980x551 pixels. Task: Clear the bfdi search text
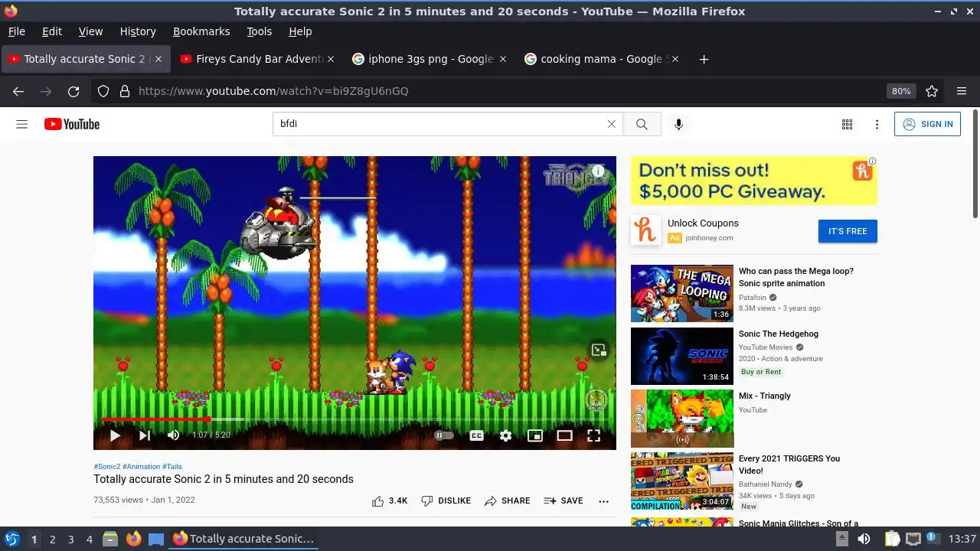pos(611,124)
